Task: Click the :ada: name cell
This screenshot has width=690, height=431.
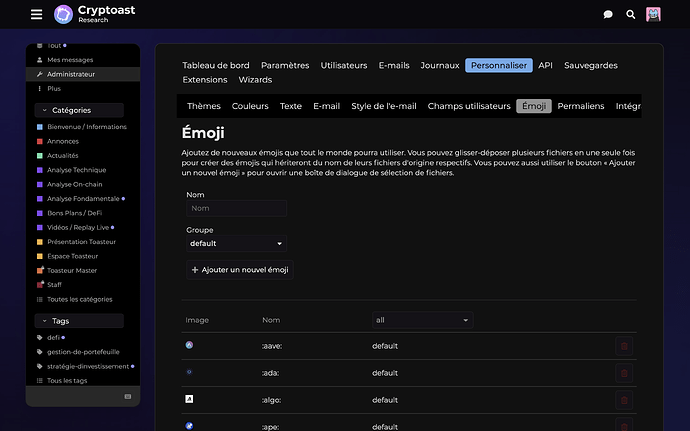Action: point(271,373)
